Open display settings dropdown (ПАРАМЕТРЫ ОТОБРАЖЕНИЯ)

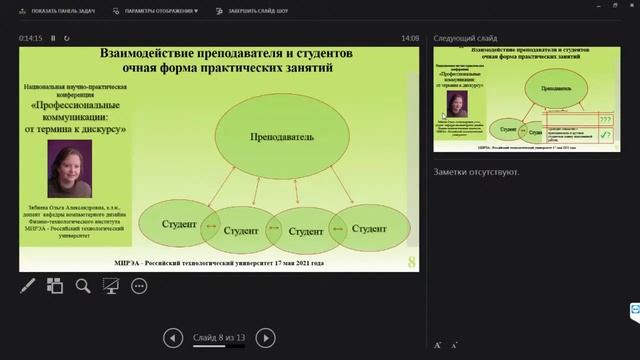pyautogui.click(x=156, y=11)
